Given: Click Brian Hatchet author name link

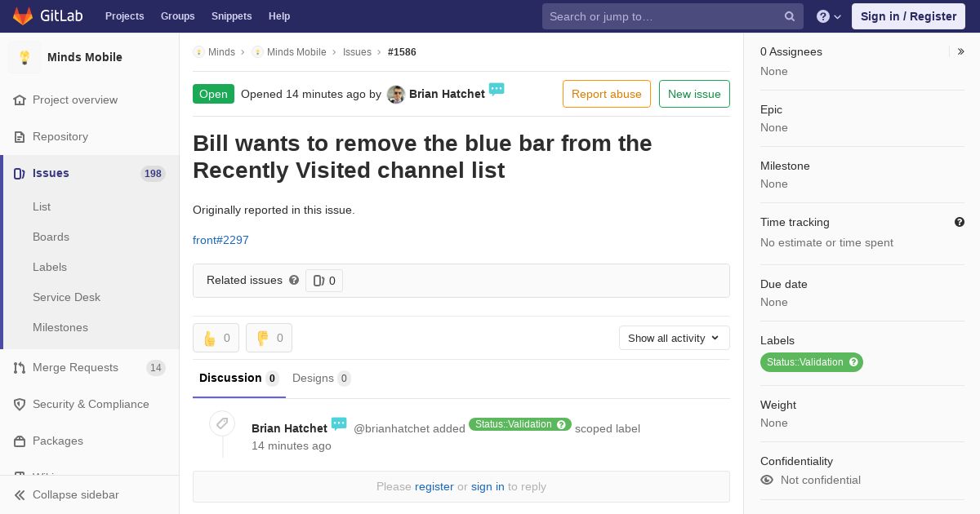Looking at the screenshot, I should click(x=447, y=94).
